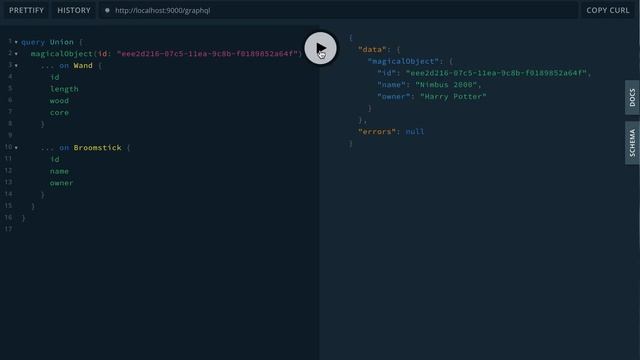Click the "Harry Potter" value in response

(x=453, y=97)
